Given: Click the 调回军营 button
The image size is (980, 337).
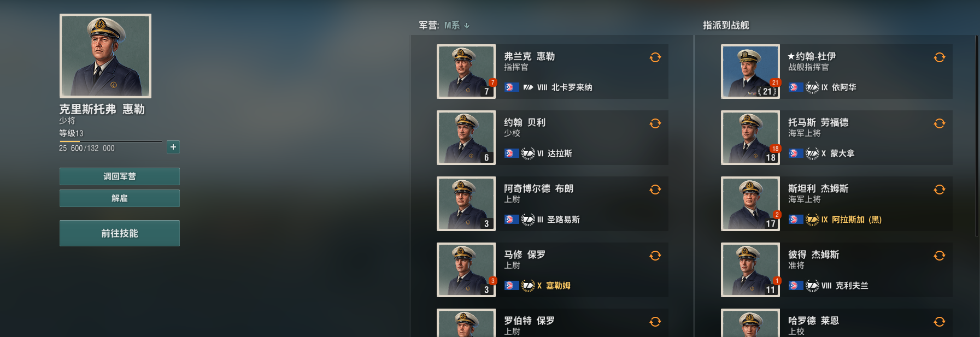Looking at the screenshot, I should 120,176.
